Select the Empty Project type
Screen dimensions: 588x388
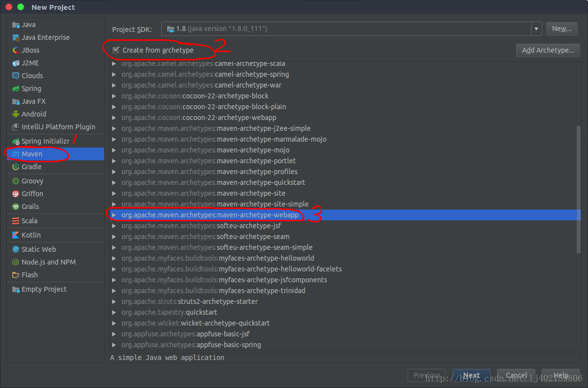coord(56,289)
